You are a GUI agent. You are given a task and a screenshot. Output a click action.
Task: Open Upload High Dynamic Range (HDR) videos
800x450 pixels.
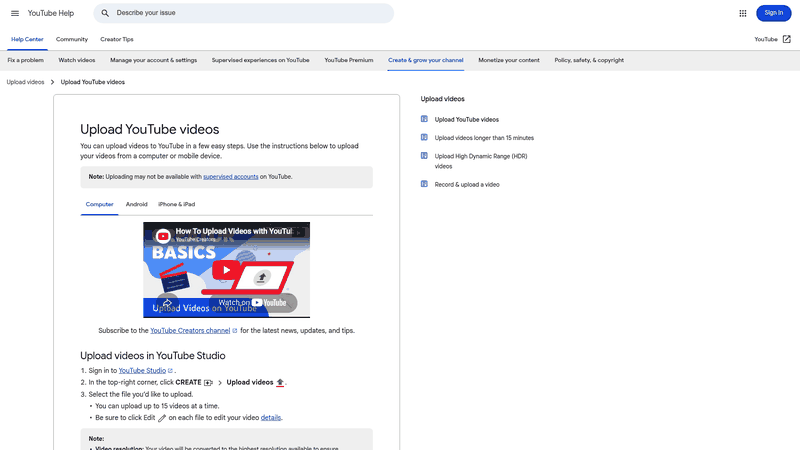pos(481,161)
